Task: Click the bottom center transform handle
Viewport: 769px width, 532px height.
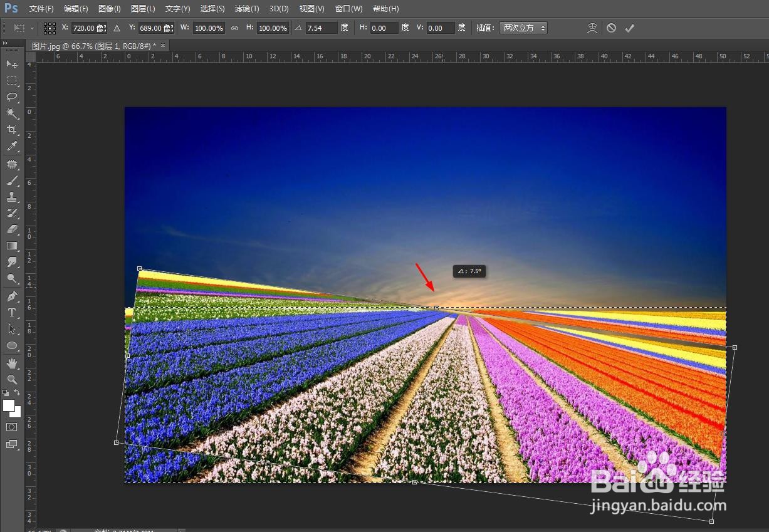Action: (x=414, y=482)
